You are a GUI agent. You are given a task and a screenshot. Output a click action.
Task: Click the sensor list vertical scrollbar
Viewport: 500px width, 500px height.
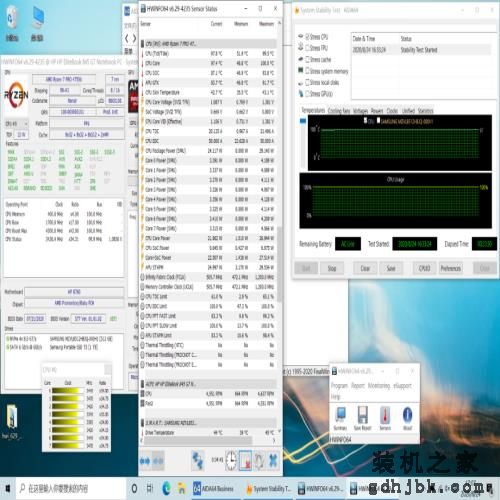(x=279, y=264)
